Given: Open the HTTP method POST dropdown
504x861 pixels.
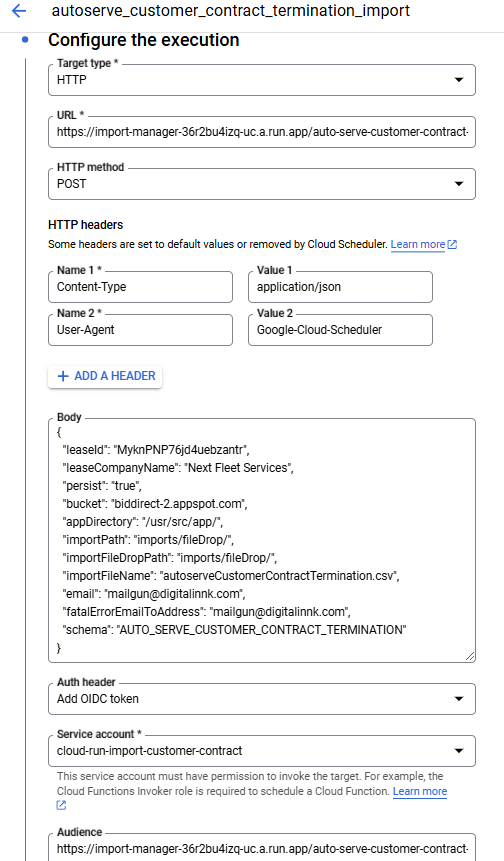Looking at the screenshot, I should [262, 184].
